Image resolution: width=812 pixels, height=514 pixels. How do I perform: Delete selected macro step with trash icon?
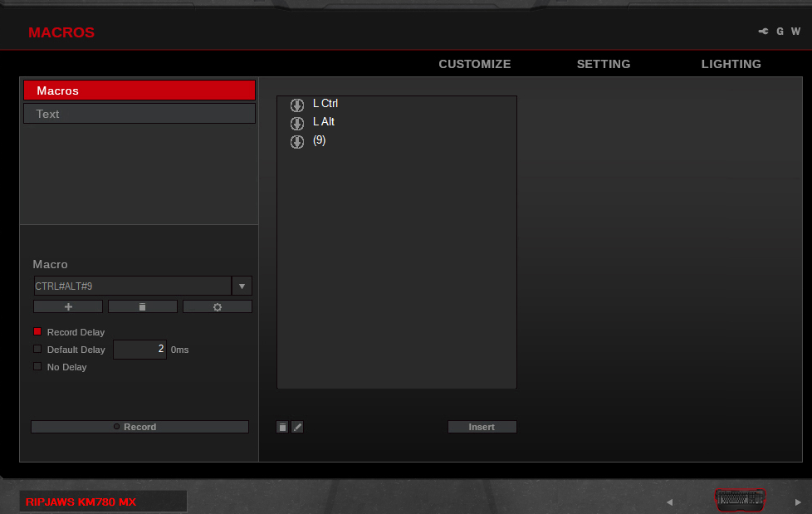(x=282, y=427)
